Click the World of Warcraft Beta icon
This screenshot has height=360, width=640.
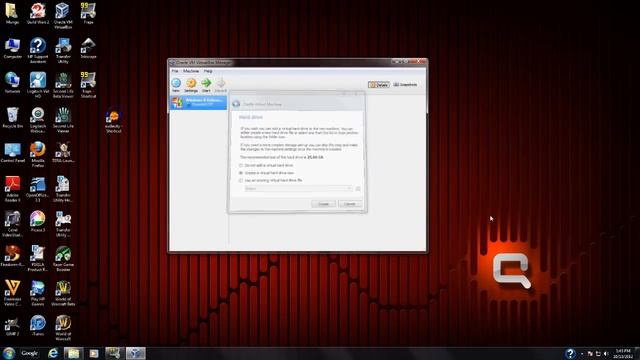63,293
